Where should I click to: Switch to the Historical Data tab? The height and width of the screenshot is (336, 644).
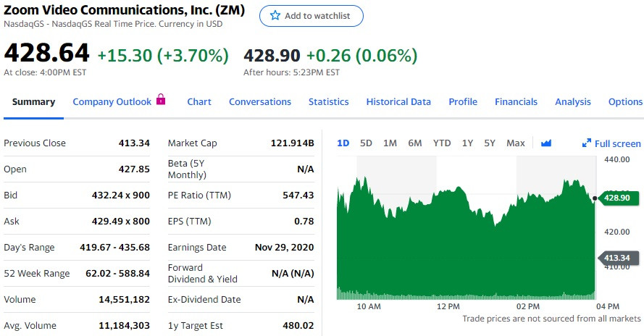398,102
